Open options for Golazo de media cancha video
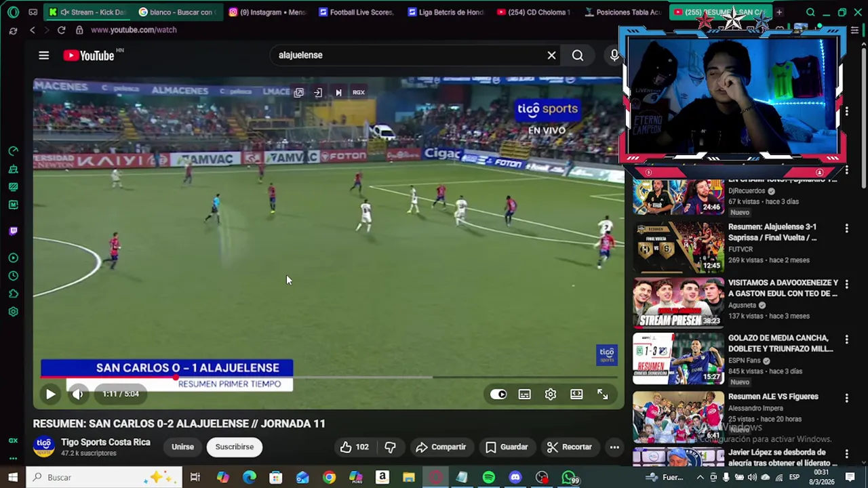Viewport: 868px width, 488px height. point(846,340)
